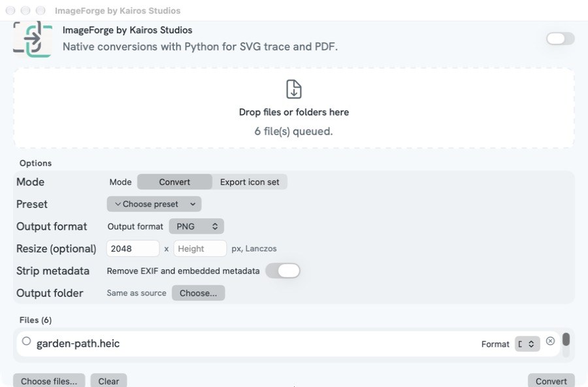Screen dimensions: 588x387
Task: Switch mode to Convert
Action: (x=174, y=182)
